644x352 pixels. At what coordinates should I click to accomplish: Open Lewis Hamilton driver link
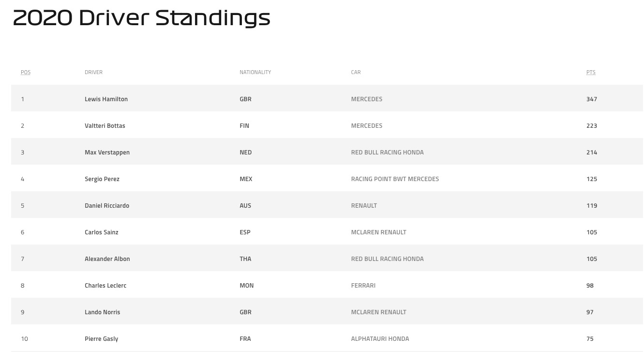tap(106, 99)
